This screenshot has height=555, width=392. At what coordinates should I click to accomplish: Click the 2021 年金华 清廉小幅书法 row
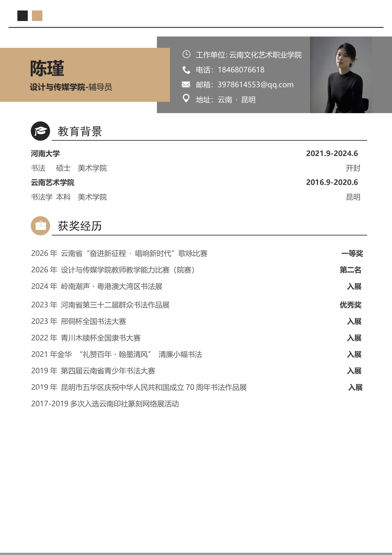(x=117, y=354)
